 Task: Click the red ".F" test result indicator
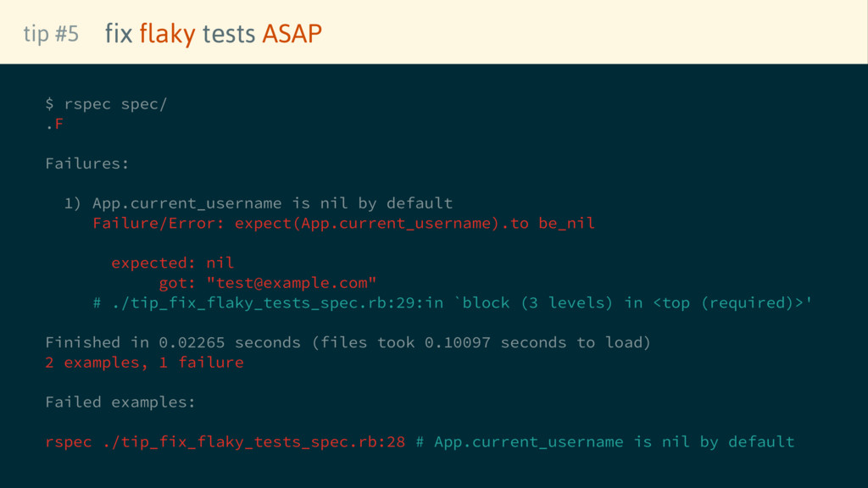(55, 124)
